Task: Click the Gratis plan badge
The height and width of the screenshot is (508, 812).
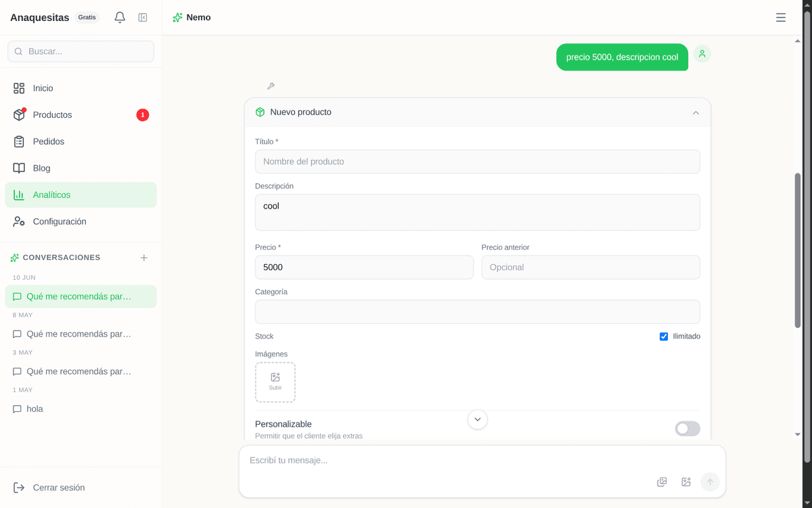Action: 87,18
